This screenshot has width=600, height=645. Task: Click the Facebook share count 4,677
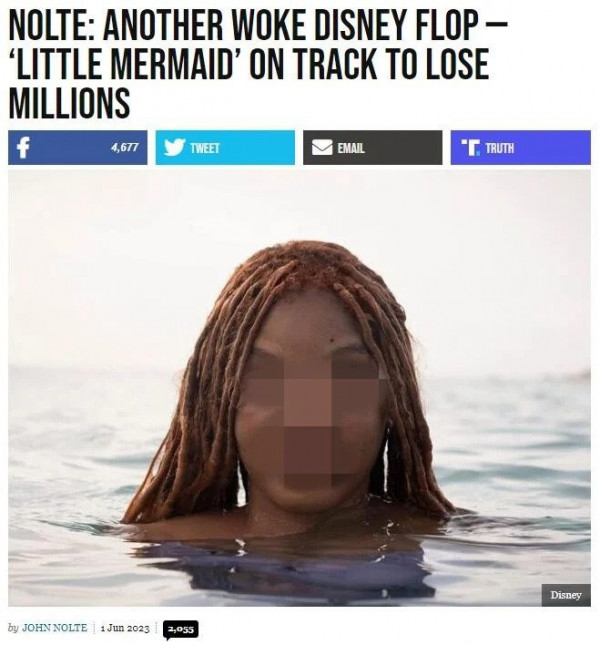point(125,147)
